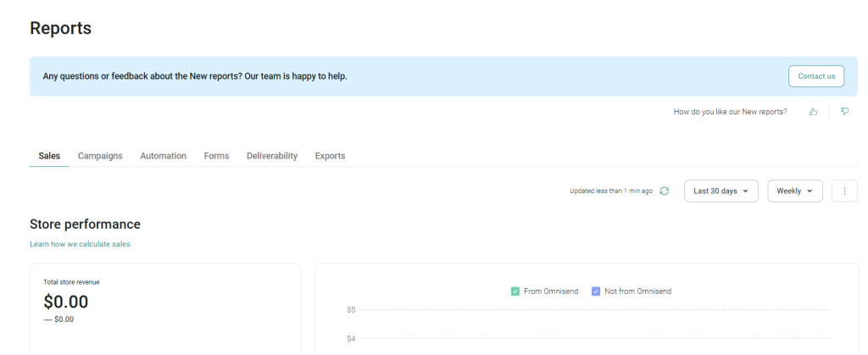Switch to the Deliverability tab
Screen dimensions: 868x355
point(271,156)
